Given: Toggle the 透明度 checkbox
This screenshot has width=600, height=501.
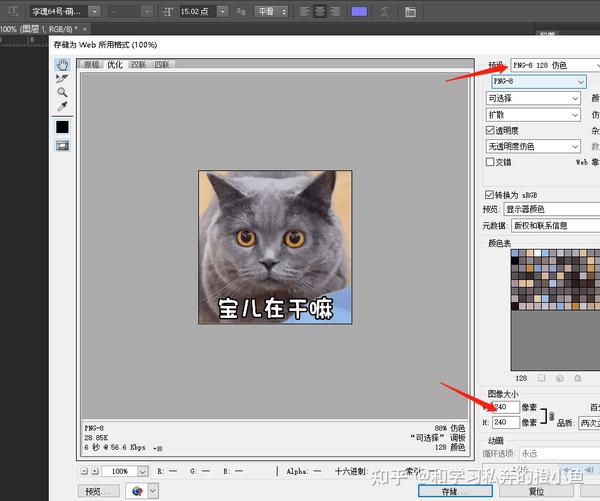Looking at the screenshot, I should coord(490,130).
